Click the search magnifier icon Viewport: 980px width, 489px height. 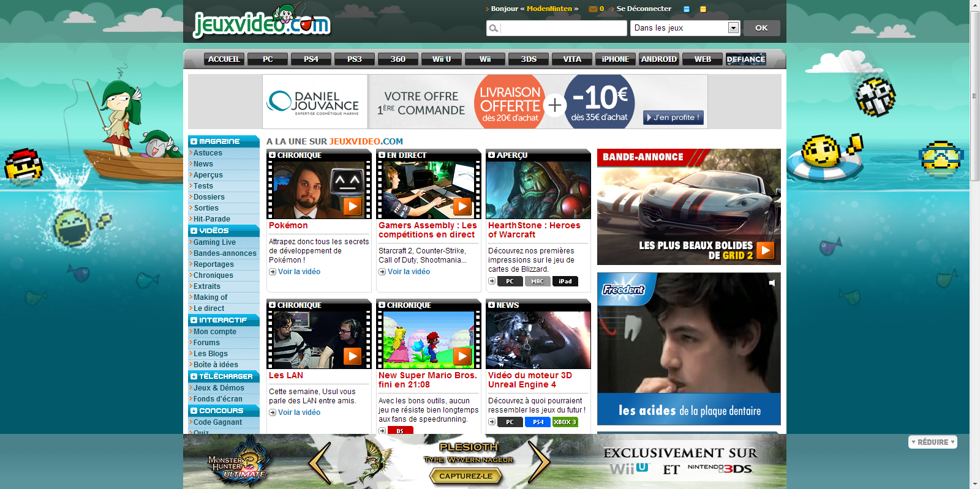coord(493,28)
